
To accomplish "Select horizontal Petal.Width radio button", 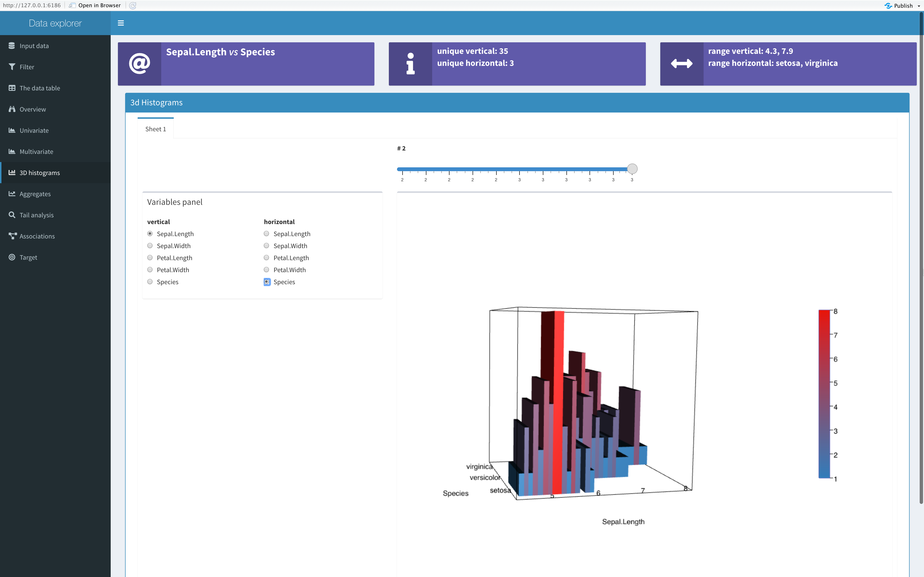I will coord(267,270).
